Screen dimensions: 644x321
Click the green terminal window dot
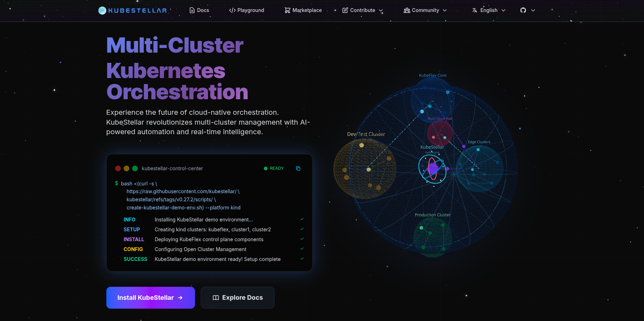tap(135, 168)
